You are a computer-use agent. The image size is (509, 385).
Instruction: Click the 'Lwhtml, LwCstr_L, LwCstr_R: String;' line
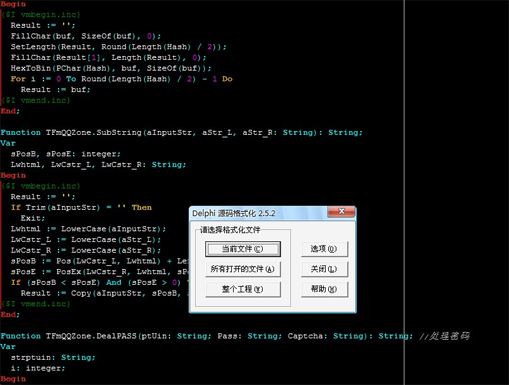point(98,165)
